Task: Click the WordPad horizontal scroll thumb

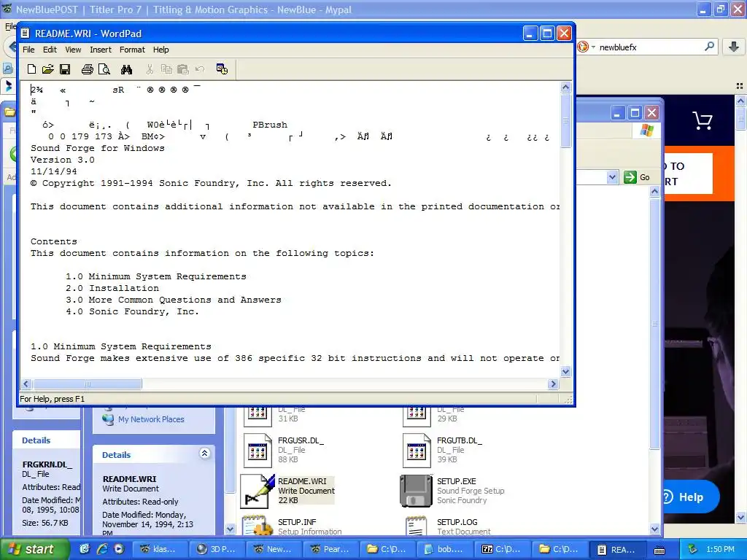Action: (x=88, y=384)
